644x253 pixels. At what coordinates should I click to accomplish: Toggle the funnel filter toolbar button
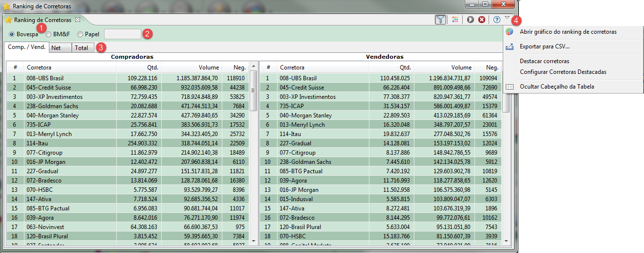click(440, 20)
